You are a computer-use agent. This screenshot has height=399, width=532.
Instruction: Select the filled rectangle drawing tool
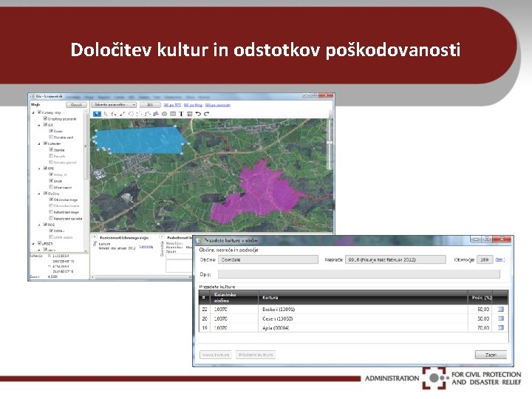(173, 114)
